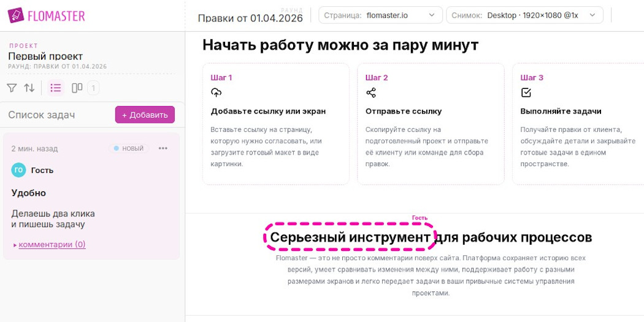Switch to board columns view icon
Screen dimensions: 644x322
[x=77, y=88]
